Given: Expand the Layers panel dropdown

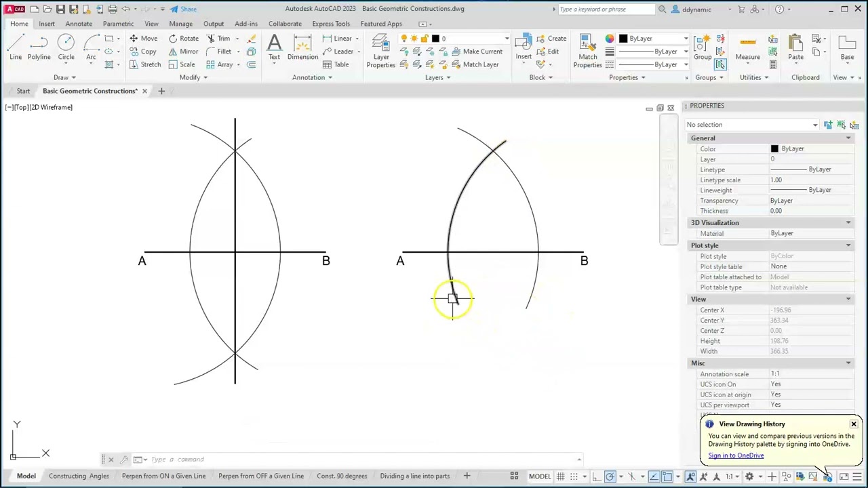Looking at the screenshot, I should pos(437,77).
